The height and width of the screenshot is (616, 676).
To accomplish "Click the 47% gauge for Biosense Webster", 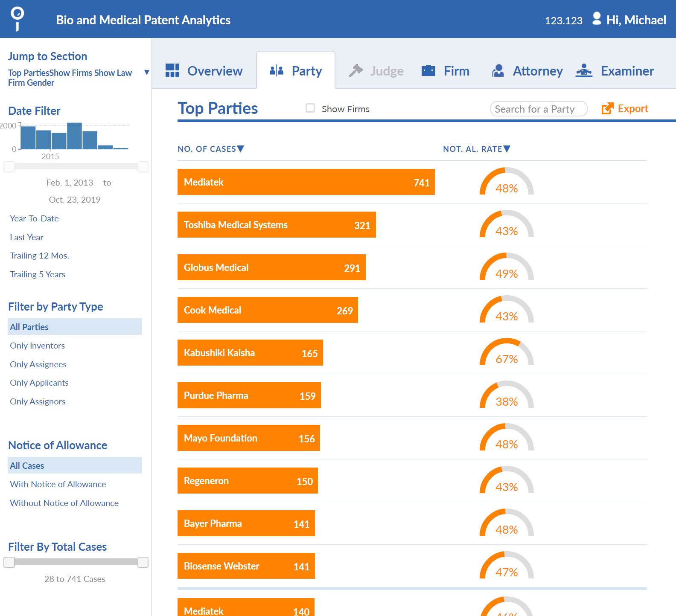I will click(x=507, y=565).
